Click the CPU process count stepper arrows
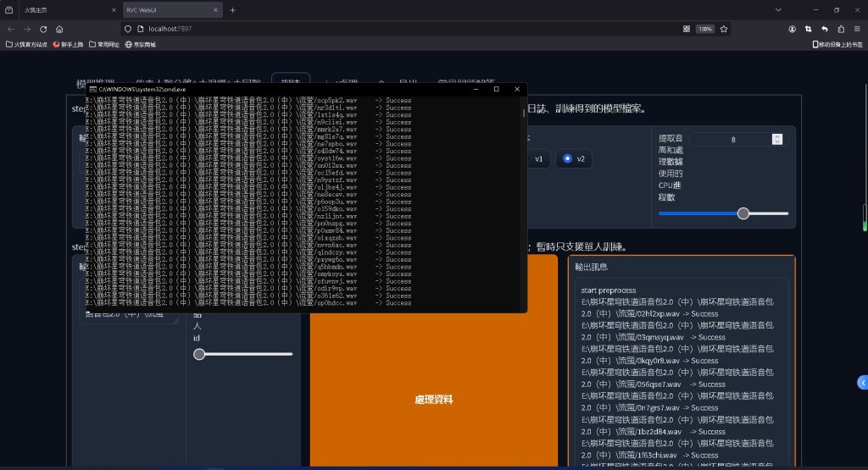Image resolution: width=868 pixels, height=470 pixels. [x=777, y=140]
